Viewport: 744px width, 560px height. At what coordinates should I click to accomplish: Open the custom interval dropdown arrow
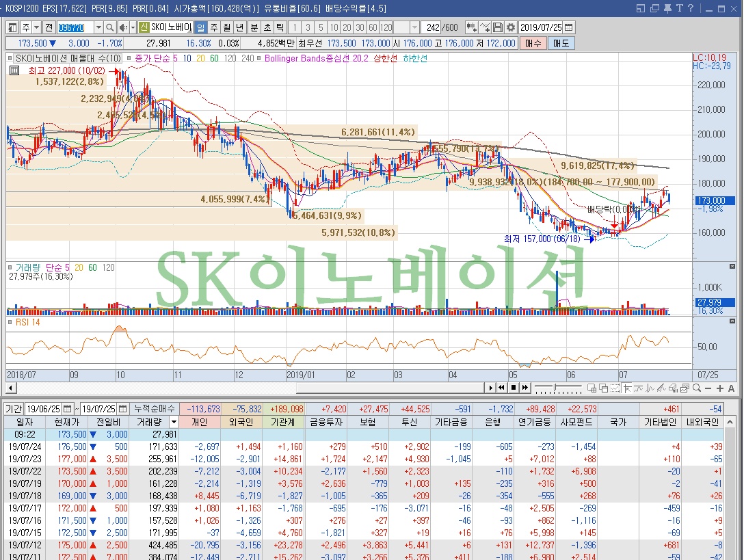click(x=414, y=27)
